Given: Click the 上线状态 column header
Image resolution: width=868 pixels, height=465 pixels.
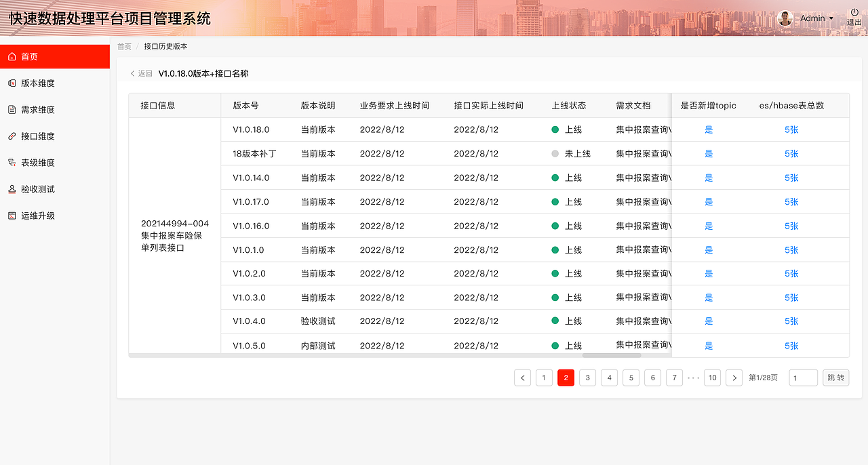Looking at the screenshot, I should [569, 106].
